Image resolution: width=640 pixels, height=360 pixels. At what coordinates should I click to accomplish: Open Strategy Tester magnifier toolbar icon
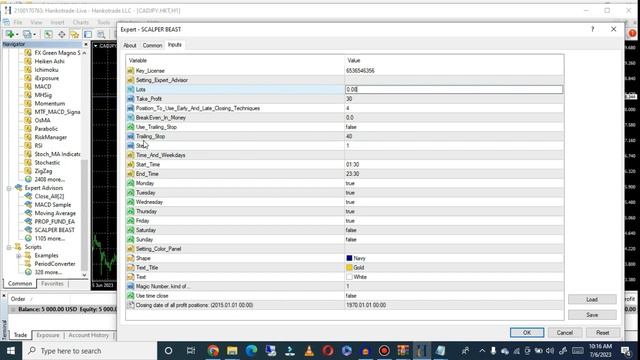coord(101,34)
